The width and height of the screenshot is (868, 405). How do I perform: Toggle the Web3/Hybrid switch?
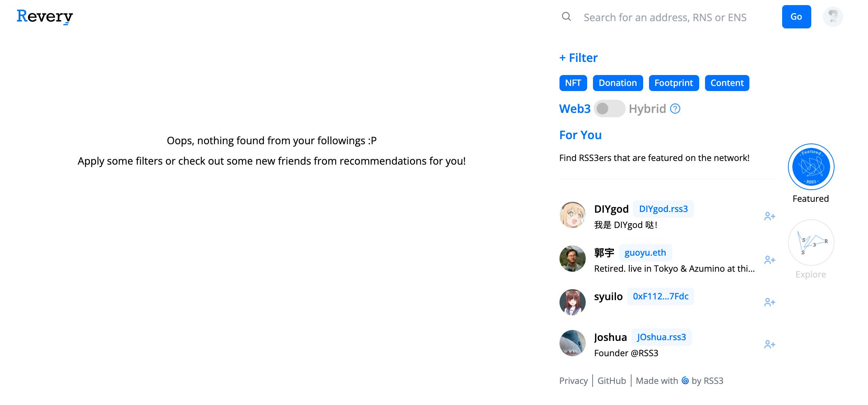point(609,109)
